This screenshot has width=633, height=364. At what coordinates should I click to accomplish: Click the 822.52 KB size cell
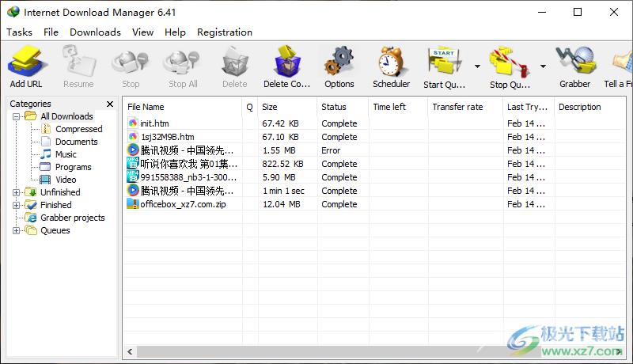click(x=282, y=164)
